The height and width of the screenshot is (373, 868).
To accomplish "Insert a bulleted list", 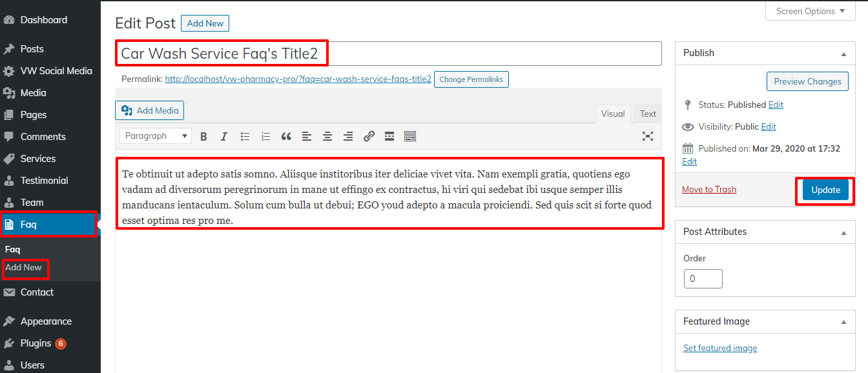I will (x=245, y=136).
